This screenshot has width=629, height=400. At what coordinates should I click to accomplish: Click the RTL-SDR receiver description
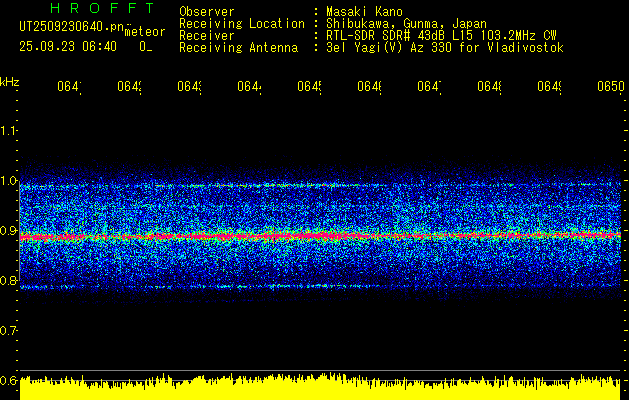click(x=441, y=36)
